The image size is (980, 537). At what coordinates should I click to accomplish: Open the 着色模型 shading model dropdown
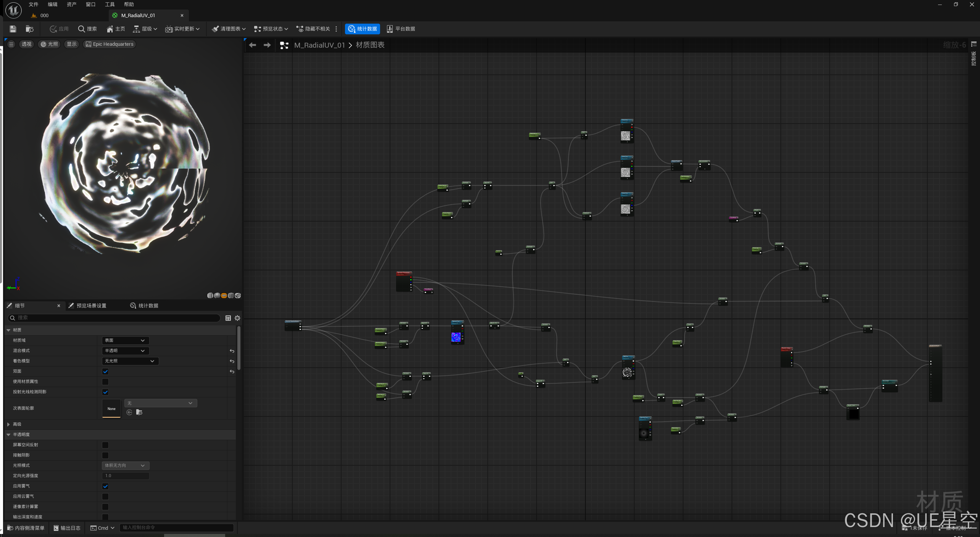click(130, 361)
